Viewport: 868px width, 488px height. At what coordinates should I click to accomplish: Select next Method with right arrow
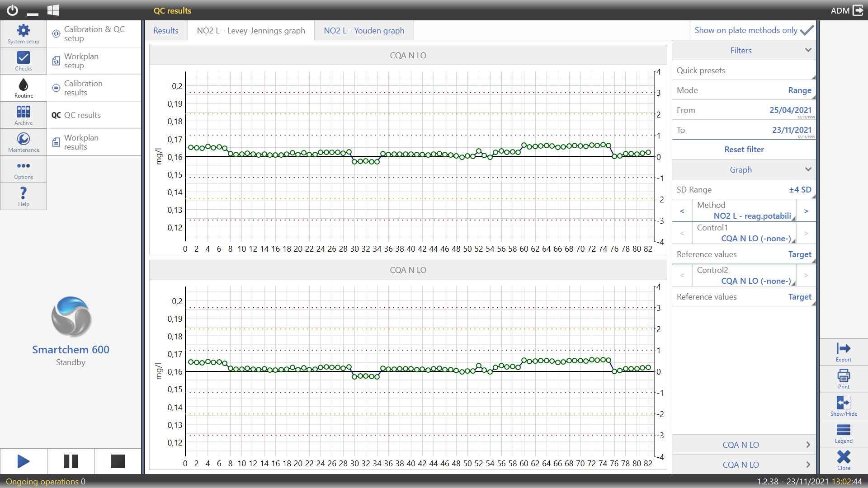806,211
